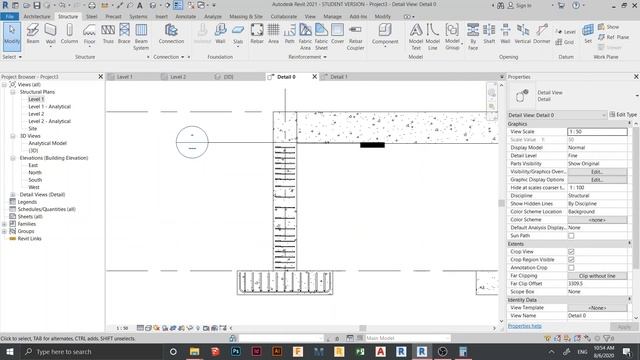Toggle the Sun Path checkbox
Viewport: 640px width, 360px height.
[x=571, y=236]
